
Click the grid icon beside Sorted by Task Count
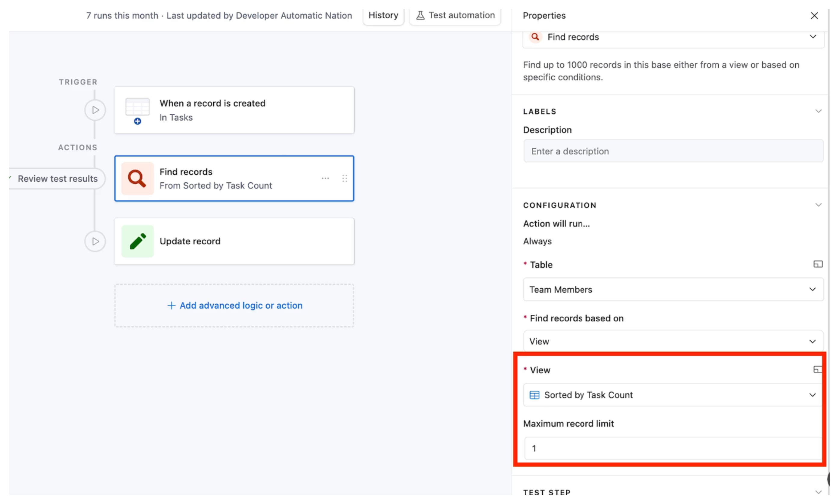pos(534,395)
